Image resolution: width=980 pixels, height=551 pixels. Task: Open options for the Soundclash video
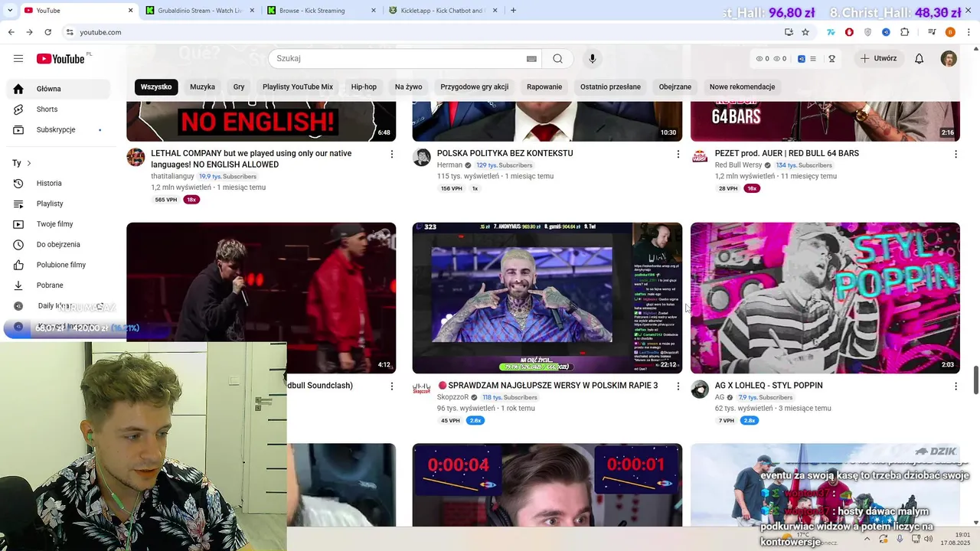[x=392, y=386]
